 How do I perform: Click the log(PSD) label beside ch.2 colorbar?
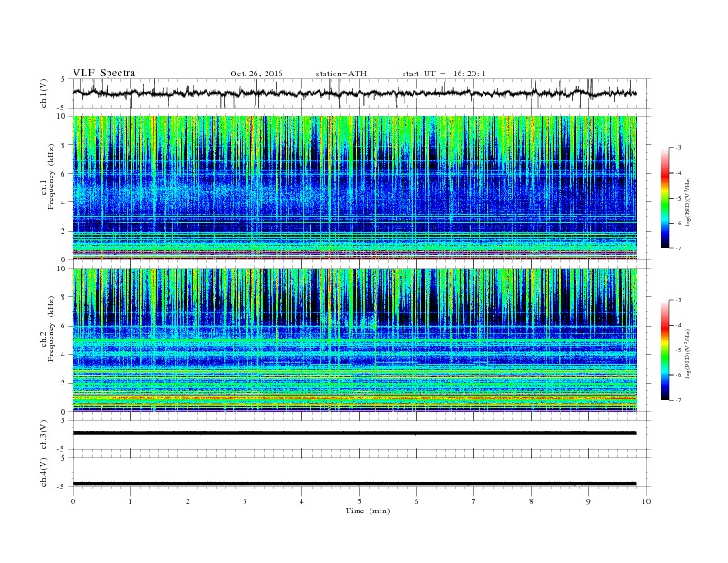(688, 353)
